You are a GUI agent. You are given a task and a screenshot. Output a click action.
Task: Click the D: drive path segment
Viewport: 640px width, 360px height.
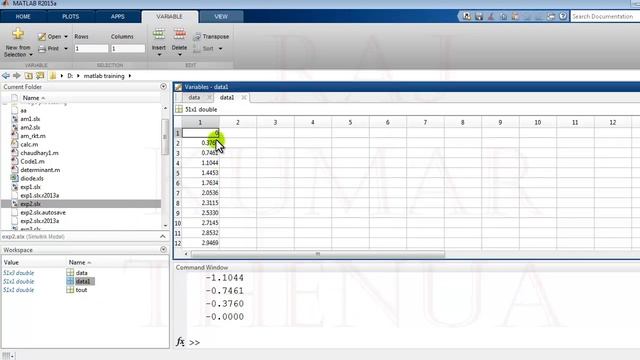[70, 76]
